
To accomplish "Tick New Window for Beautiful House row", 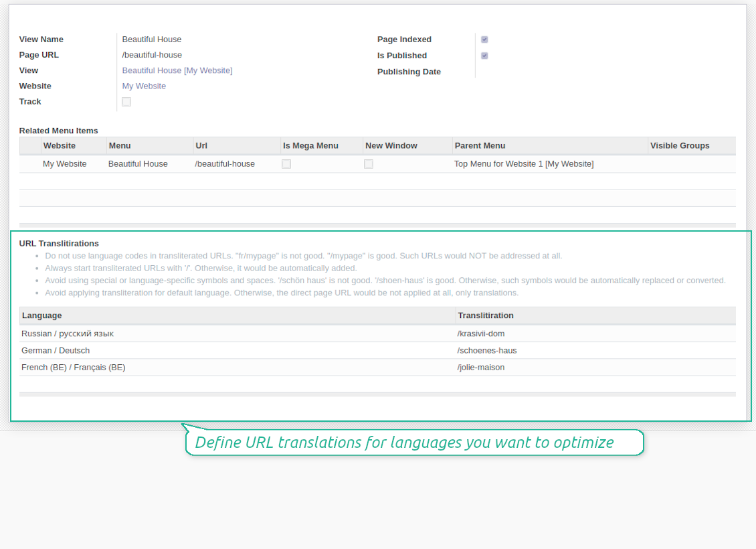I will 369,164.
